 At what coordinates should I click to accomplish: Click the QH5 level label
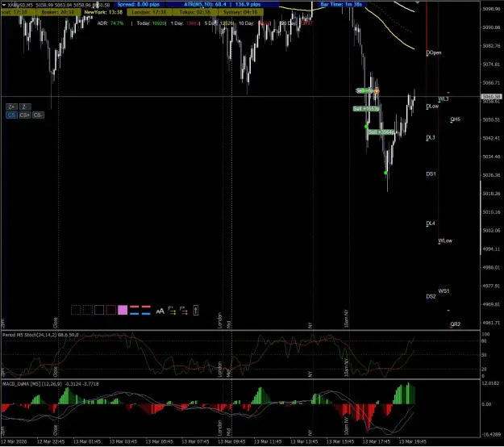455,119
